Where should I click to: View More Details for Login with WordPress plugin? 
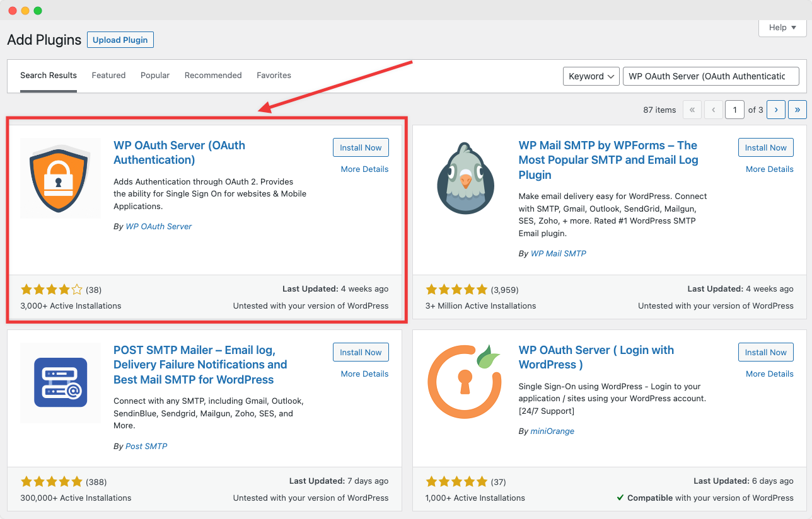click(770, 374)
